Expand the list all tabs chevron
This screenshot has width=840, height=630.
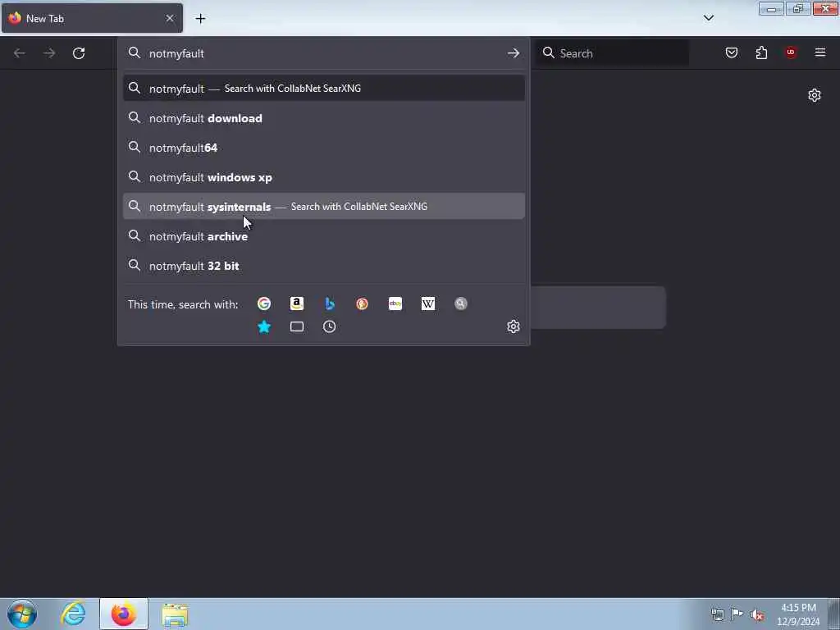tap(708, 18)
